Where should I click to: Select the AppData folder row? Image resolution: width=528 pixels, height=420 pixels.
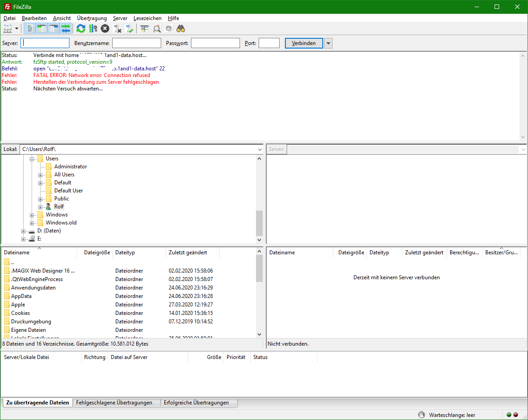click(x=129, y=296)
